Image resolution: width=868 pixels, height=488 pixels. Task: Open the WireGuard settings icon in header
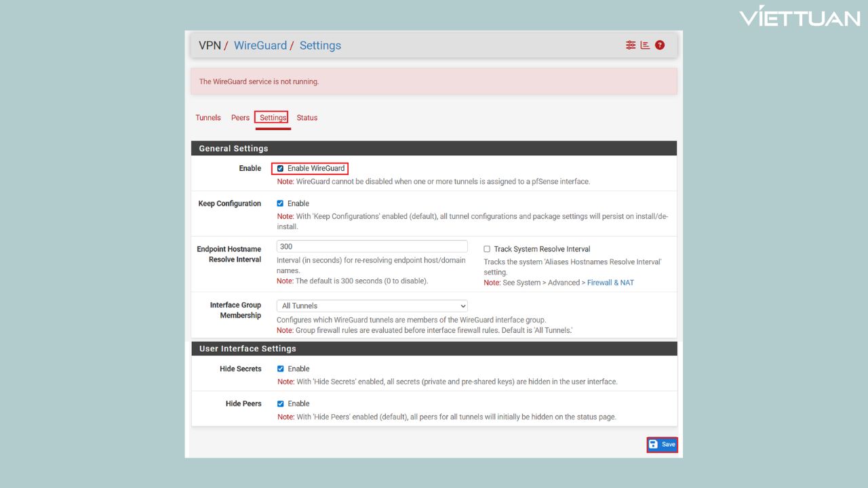630,45
